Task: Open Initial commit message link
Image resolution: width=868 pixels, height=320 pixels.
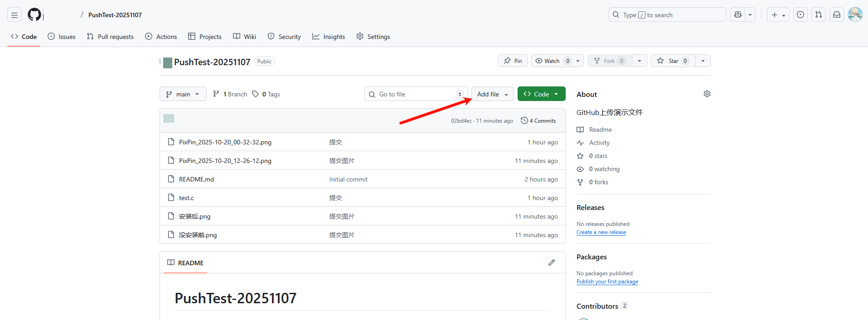Action: [349, 179]
